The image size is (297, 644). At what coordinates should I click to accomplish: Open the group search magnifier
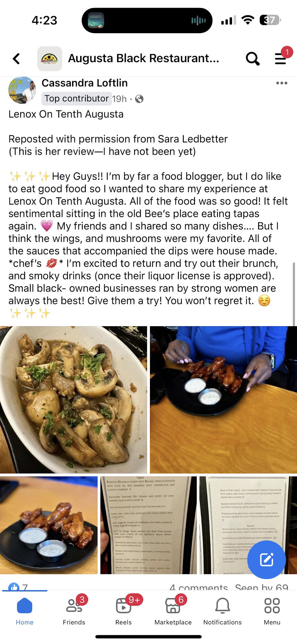click(x=253, y=59)
